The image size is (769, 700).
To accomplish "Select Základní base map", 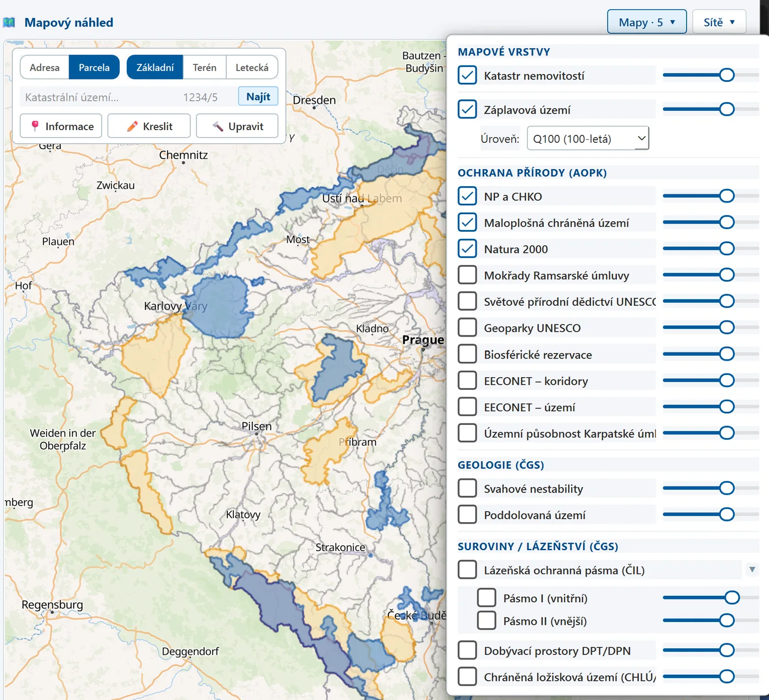I will (x=155, y=68).
